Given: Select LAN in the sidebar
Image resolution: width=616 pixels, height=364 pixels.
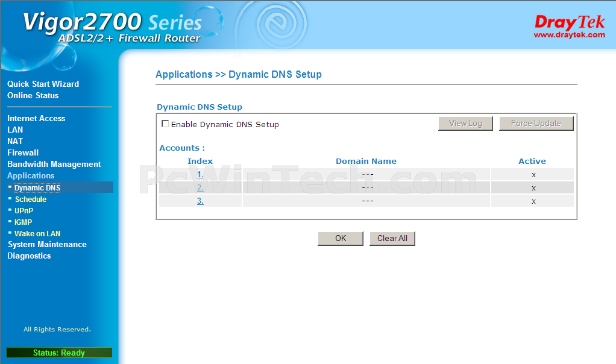Looking at the screenshot, I should pos(15,130).
